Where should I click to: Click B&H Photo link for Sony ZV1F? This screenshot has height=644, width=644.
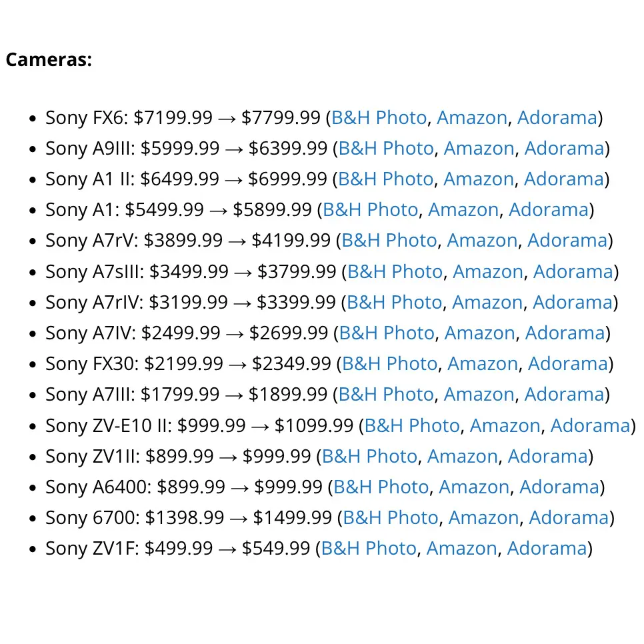coord(369,548)
